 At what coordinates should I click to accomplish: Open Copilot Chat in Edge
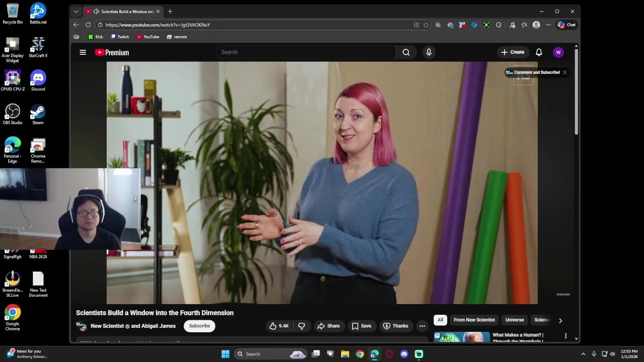pos(567,25)
